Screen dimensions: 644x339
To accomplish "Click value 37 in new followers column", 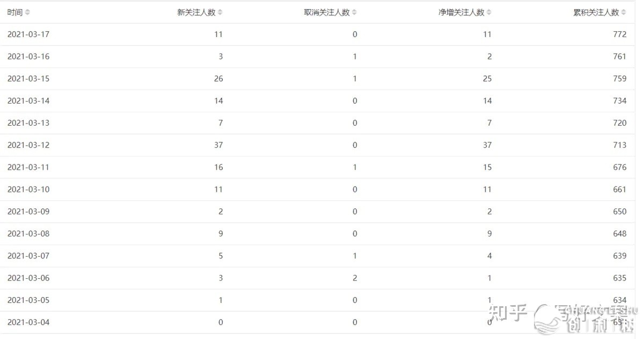I will coord(218,145).
